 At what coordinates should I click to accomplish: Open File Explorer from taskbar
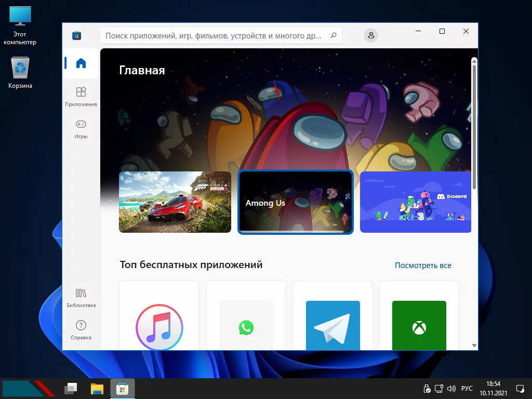tap(97, 389)
